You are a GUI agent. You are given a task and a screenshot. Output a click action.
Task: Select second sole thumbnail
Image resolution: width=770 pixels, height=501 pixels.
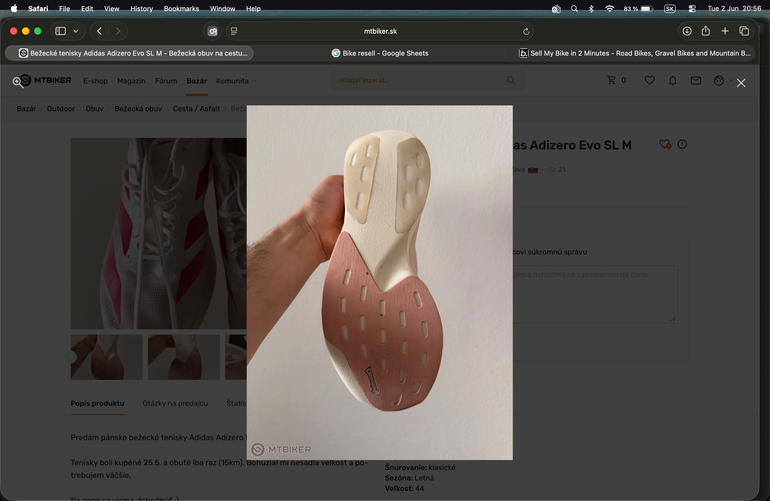tap(184, 357)
